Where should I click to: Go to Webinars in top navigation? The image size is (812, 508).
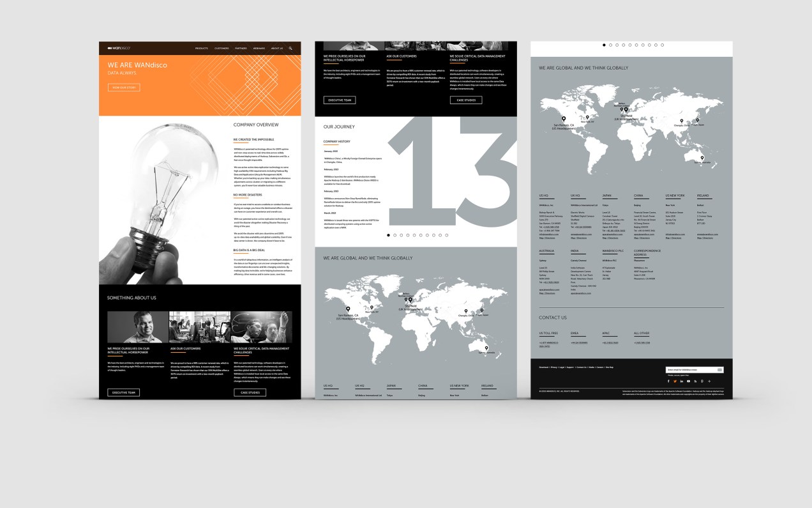click(259, 49)
